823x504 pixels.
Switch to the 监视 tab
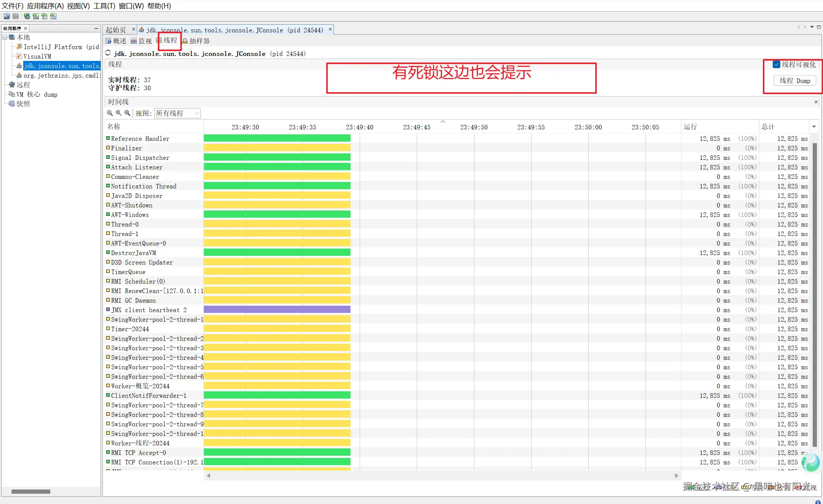[x=141, y=41]
